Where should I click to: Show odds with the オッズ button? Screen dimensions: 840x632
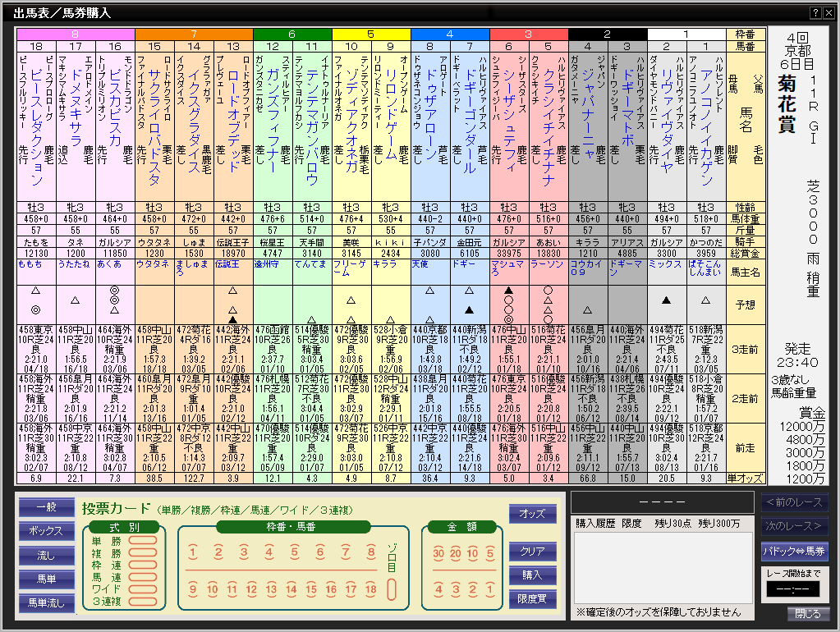(x=533, y=514)
